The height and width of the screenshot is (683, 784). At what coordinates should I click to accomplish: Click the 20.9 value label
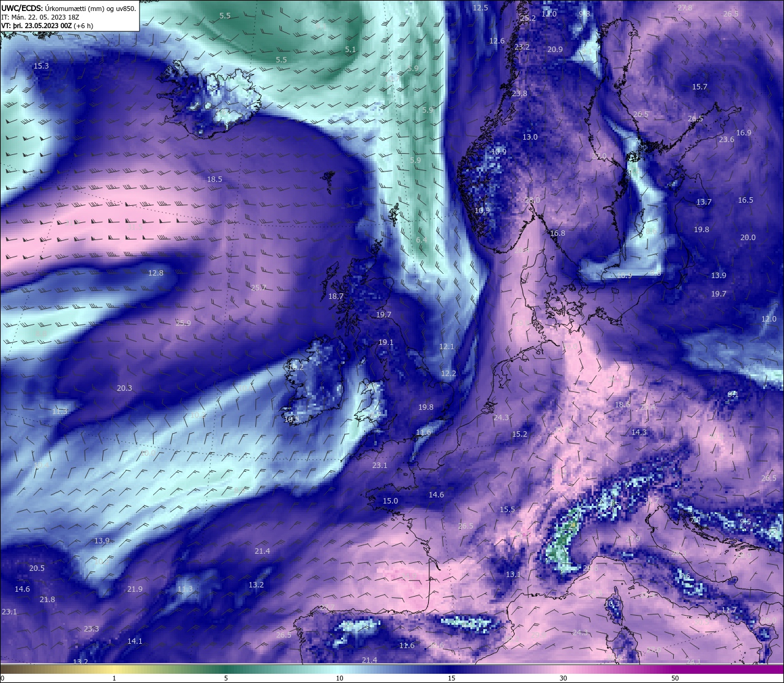(x=555, y=49)
